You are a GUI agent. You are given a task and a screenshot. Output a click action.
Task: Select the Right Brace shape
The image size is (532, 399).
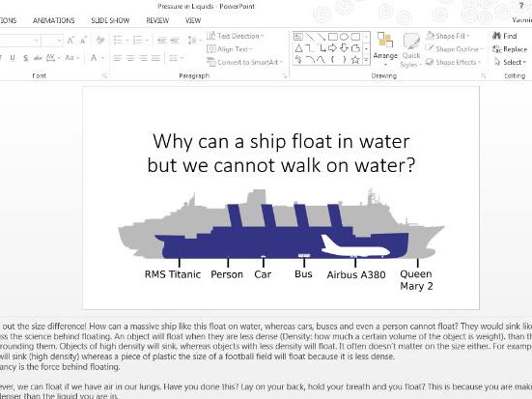click(344, 60)
